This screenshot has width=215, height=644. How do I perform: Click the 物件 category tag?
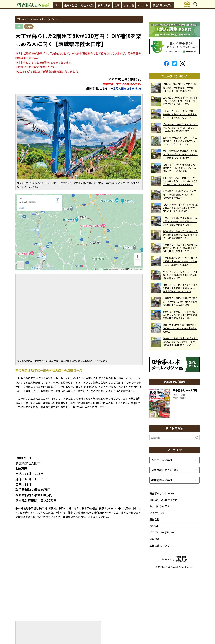coord(19,27)
